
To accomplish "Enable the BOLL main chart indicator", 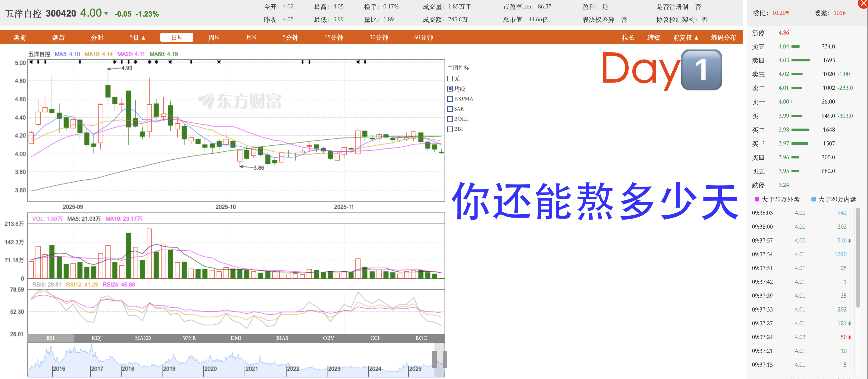I will click(x=450, y=119).
